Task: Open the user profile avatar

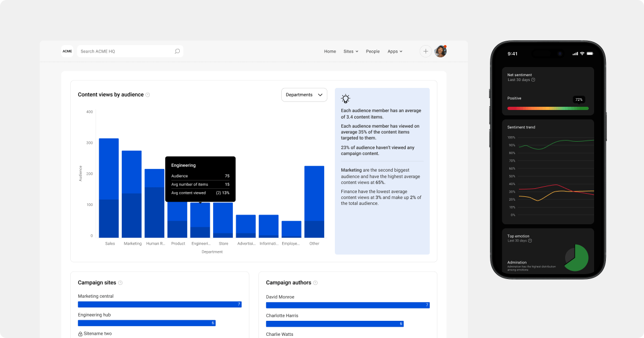Action: (441, 52)
